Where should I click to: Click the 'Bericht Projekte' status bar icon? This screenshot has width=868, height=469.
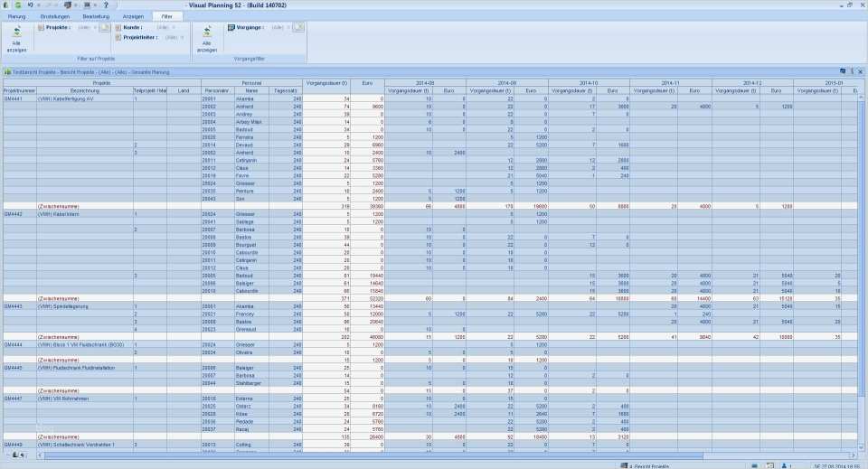click(625, 465)
